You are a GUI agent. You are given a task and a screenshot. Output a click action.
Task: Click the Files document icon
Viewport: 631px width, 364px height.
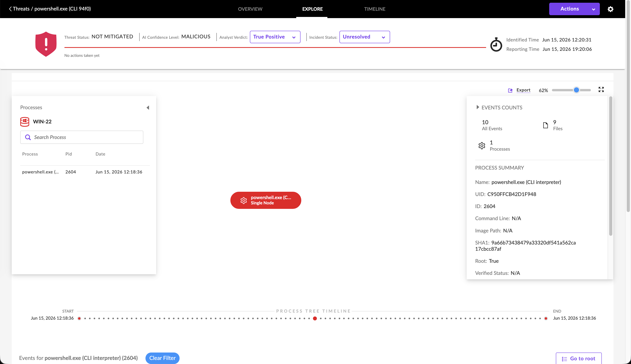pos(546,125)
